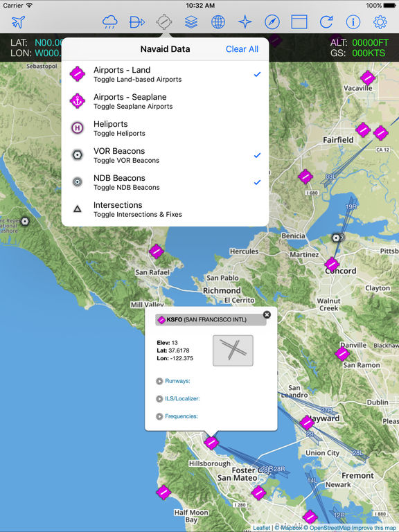This screenshot has height=532, width=399.
Task: Open the KSFO runway diagram thumbnail
Action: point(233,351)
